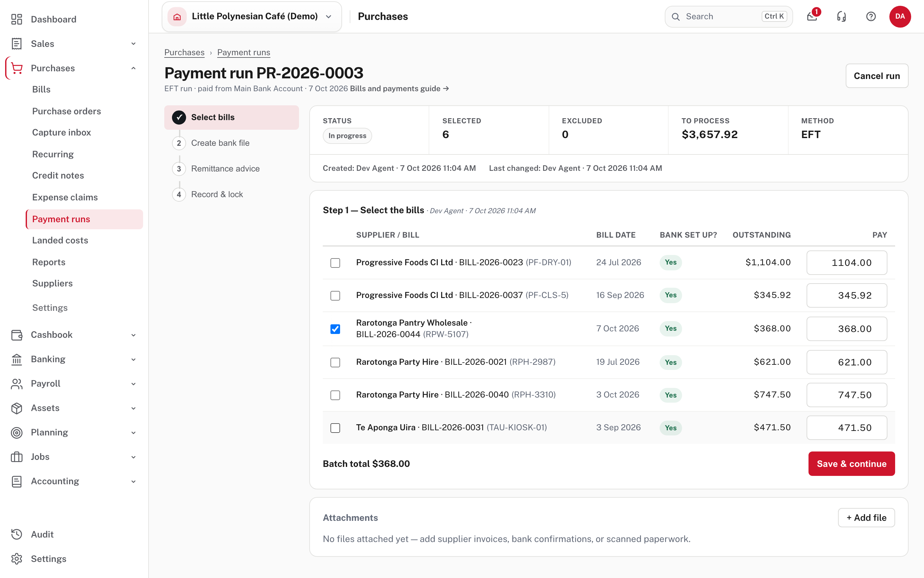Go to Capture inbox

[x=62, y=132]
